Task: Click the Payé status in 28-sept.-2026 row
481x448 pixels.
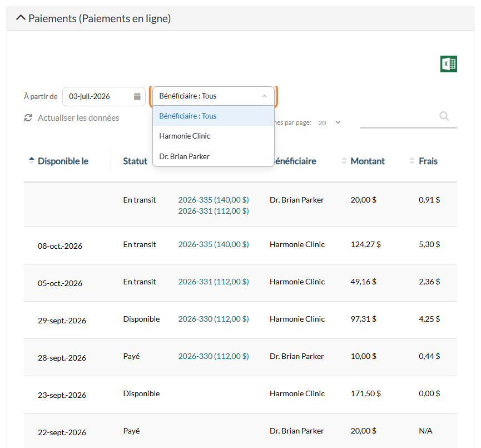Action: tap(131, 356)
